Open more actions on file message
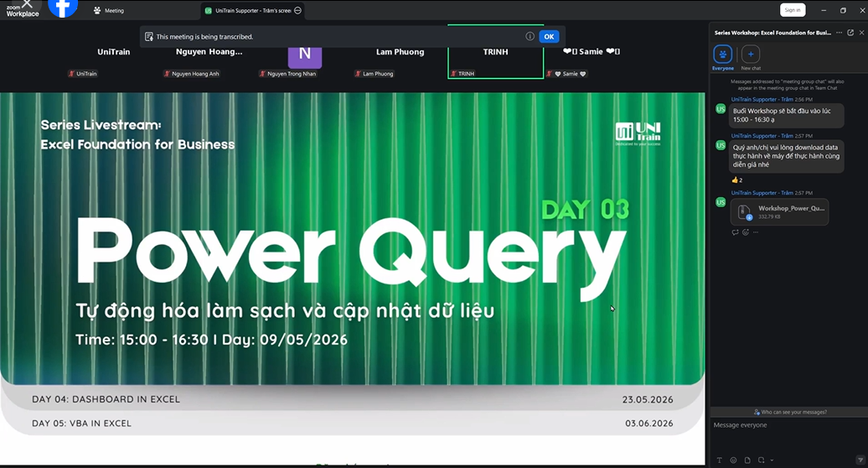 pos(756,232)
